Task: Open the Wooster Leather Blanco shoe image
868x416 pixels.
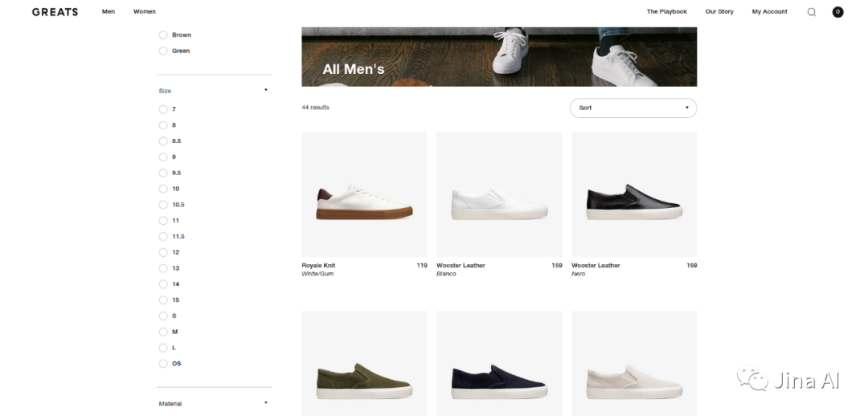Action: coord(499,194)
